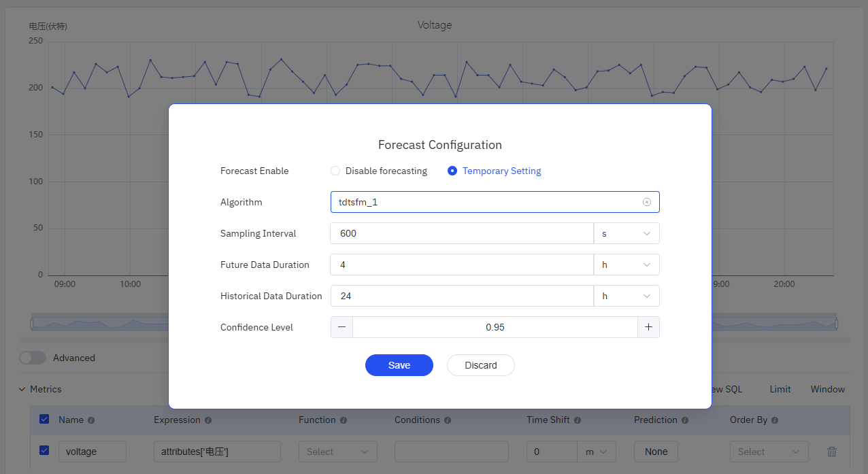Collapse the Metrics section

coord(22,390)
